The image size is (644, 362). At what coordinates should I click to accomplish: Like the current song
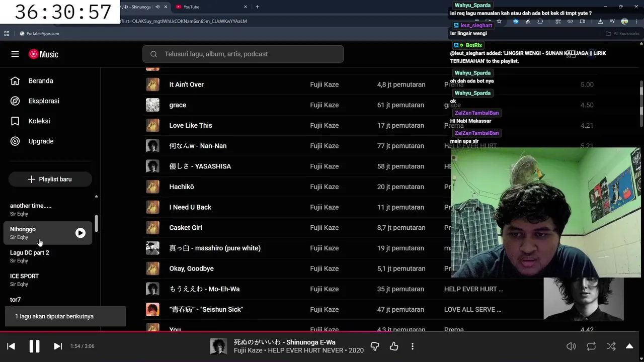click(x=394, y=346)
